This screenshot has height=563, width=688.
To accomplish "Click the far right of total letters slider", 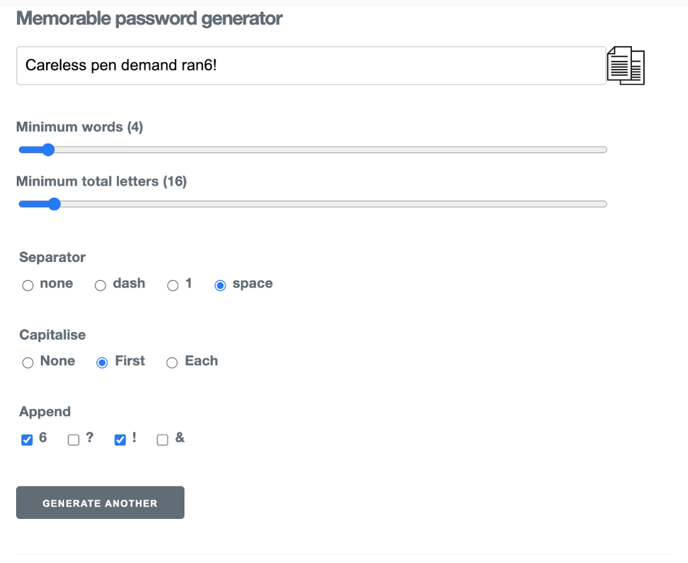I will (604, 204).
